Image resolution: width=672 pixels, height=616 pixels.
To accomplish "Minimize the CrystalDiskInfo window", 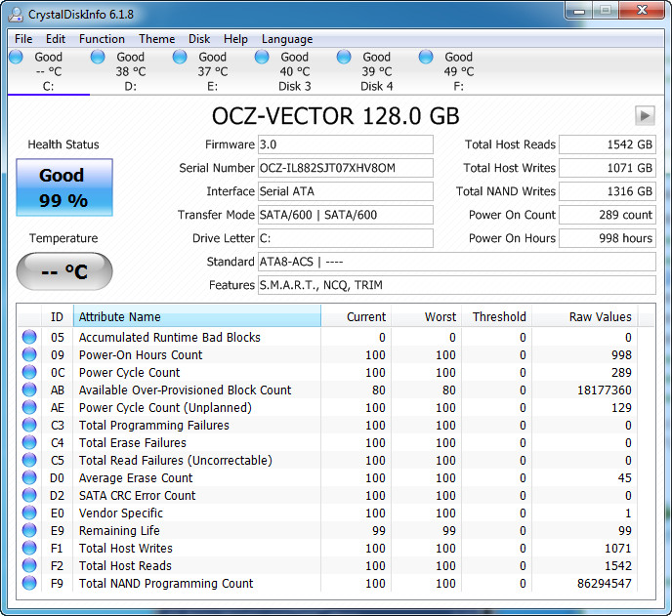I will 579,11.
